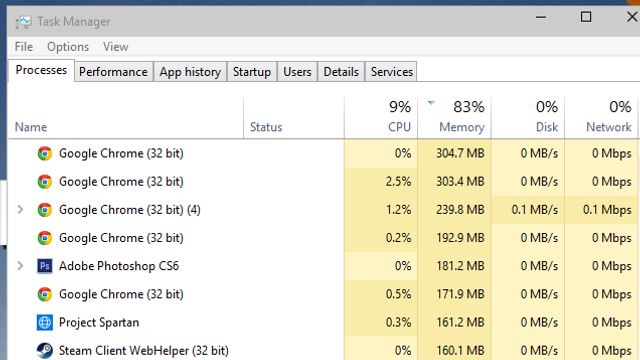The width and height of the screenshot is (640, 360).
Task: Switch to the Performance tab
Action: point(113,72)
